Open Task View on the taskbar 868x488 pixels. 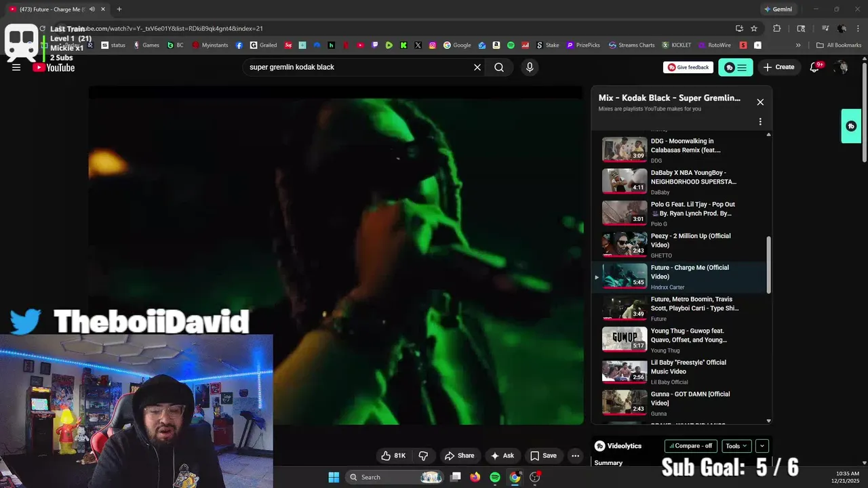pos(456,477)
